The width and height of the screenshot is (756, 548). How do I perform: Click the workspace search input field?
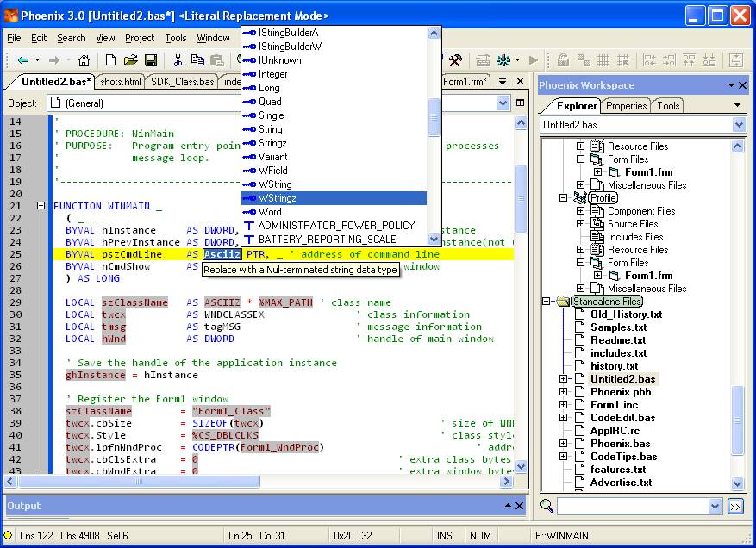pos(633,506)
